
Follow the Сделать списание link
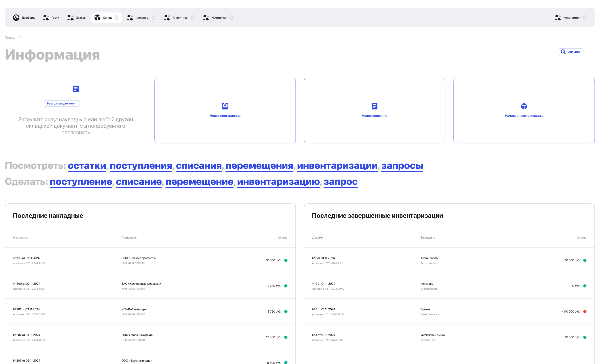139,182
